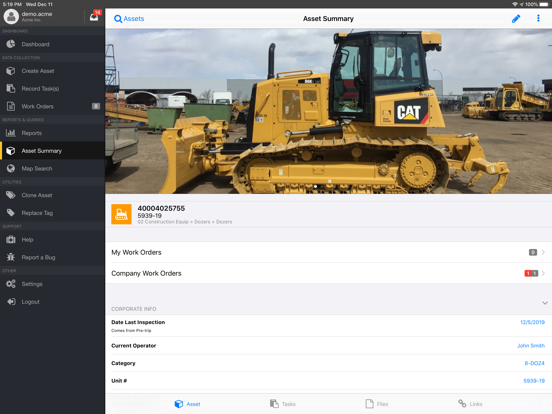Click the Category value B-DOZ4

point(534,363)
